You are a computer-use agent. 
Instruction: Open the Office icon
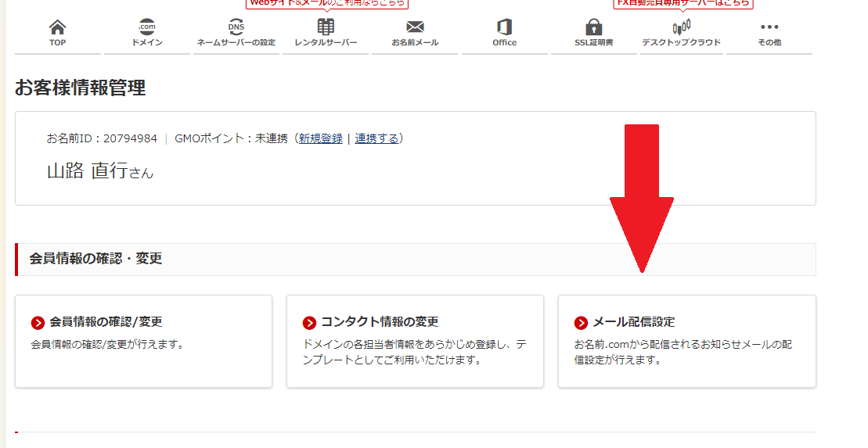pyautogui.click(x=504, y=27)
